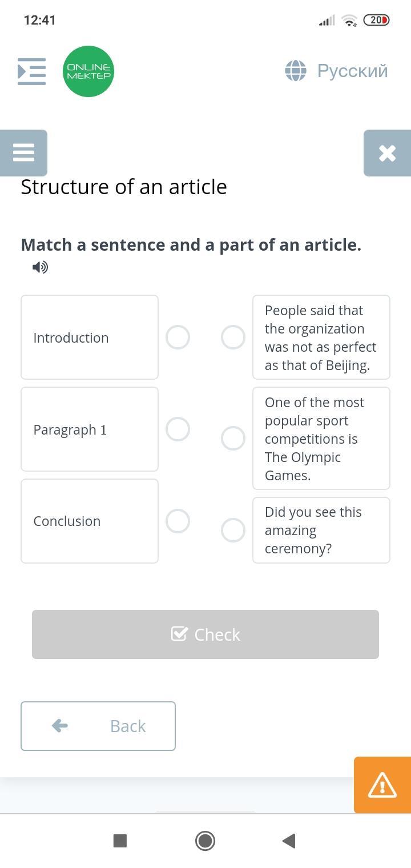Switch language to Русский
The height and width of the screenshot is (868, 411).
(352, 71)
